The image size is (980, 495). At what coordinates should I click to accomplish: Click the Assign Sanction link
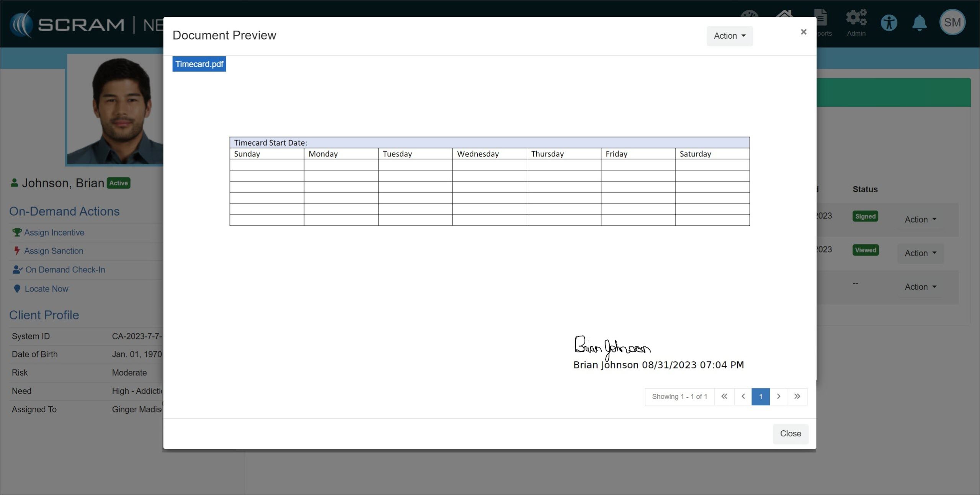(54, 251)
